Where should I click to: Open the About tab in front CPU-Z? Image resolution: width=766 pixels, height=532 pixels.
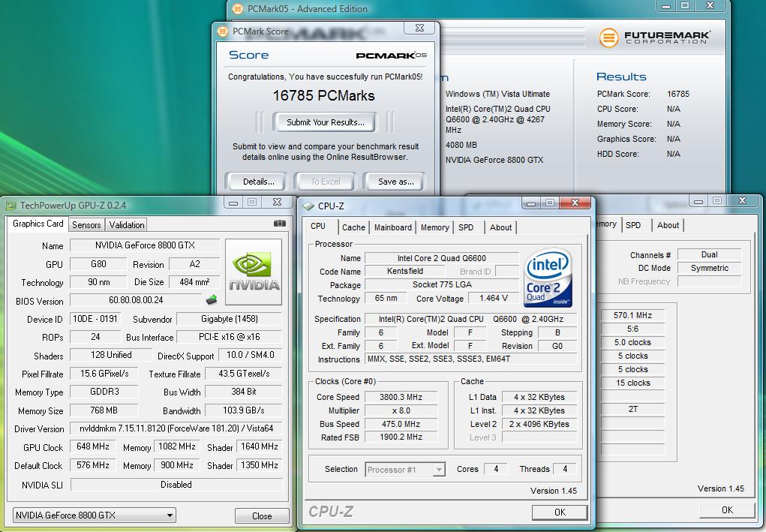click(500, 227)
